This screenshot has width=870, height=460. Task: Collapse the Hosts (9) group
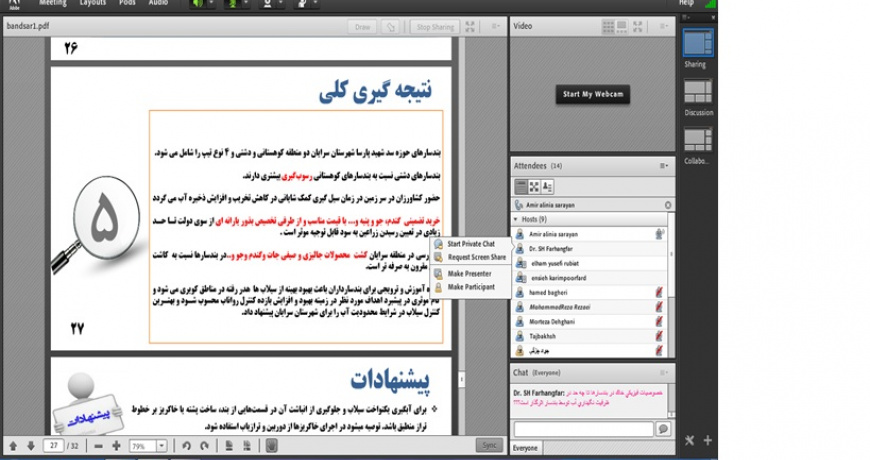[516, 219]
